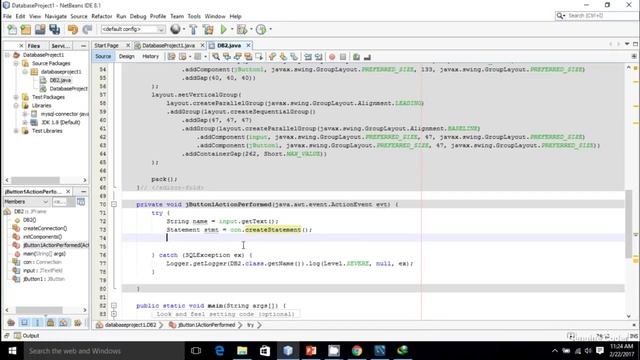Open the Navigate menu
This screenshot has width=640, height=360.
point(56,16)
